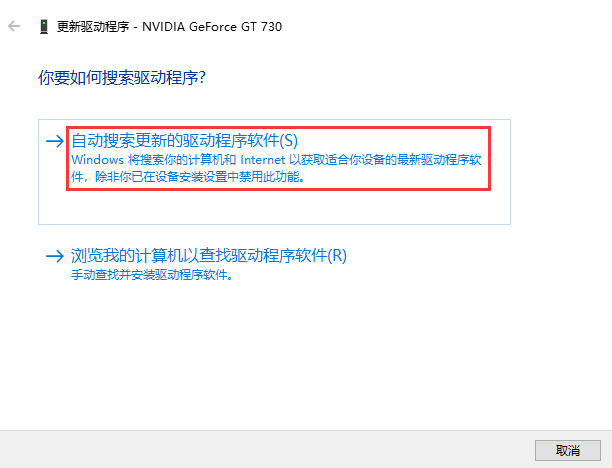Click the blue arrow beside 浏览我的计算机以查找驱动程序软件
Image resolution: width=612 pixels, height=468 pixels.
click(55, 256)
